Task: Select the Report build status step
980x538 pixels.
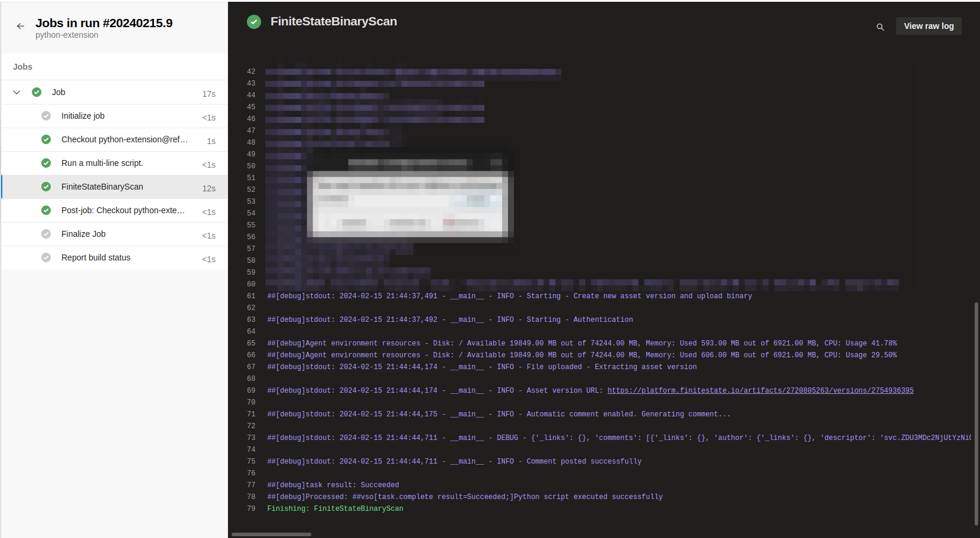Action: coord(96,257)
